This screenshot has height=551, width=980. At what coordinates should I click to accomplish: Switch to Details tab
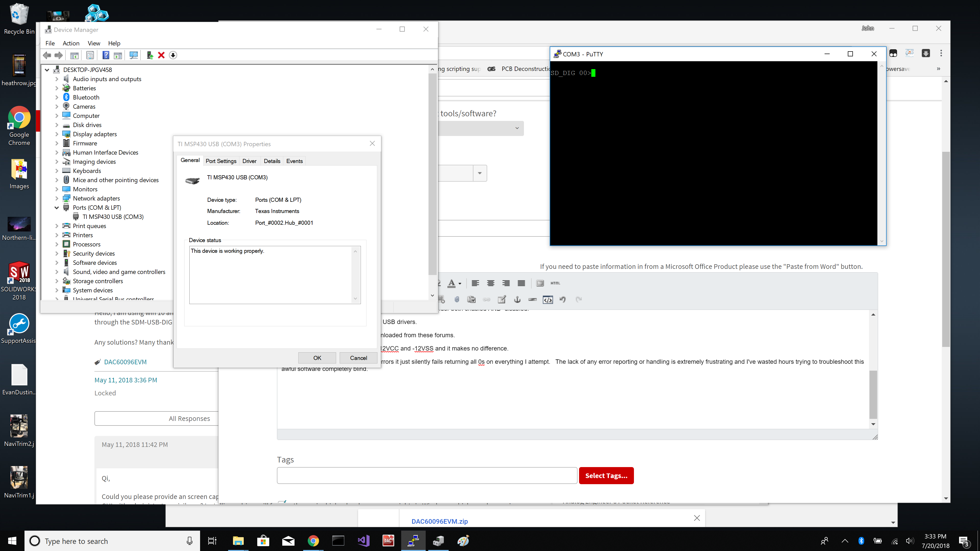(x=272, y=161)
